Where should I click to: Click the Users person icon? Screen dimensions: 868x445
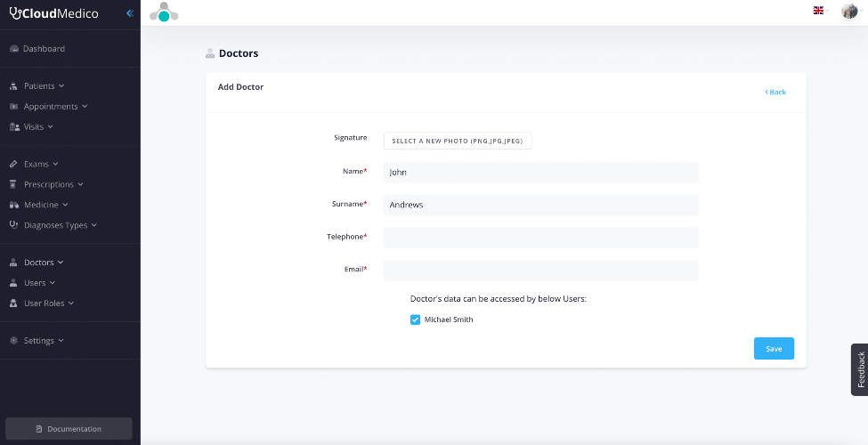pyautogui.click(x=14, y=283)
